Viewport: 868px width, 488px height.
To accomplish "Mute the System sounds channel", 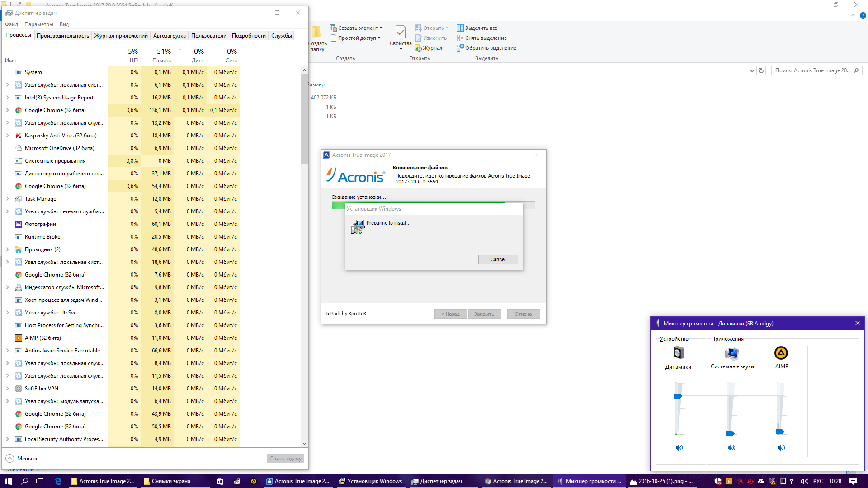I will coord(731,448).
